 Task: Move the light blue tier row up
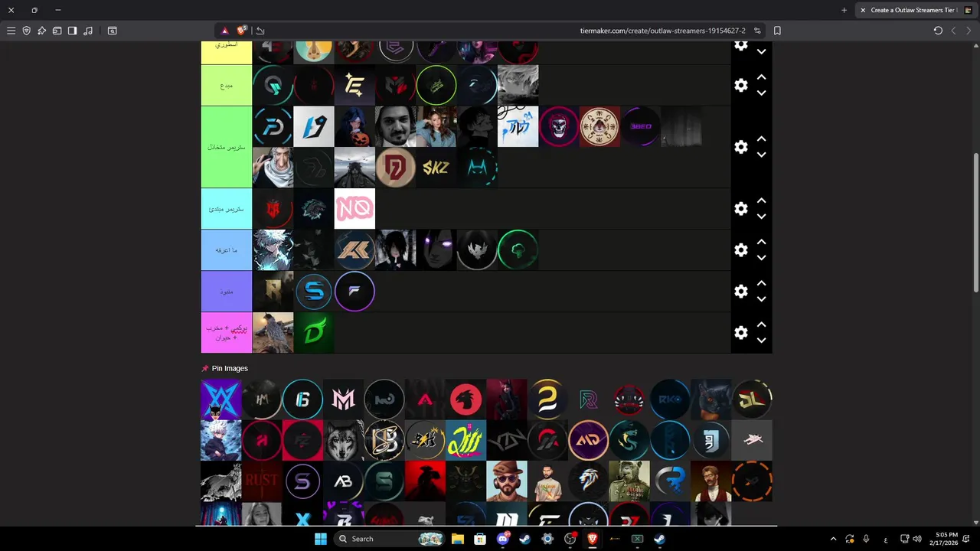pyautogui.click(x=761, y=243)
